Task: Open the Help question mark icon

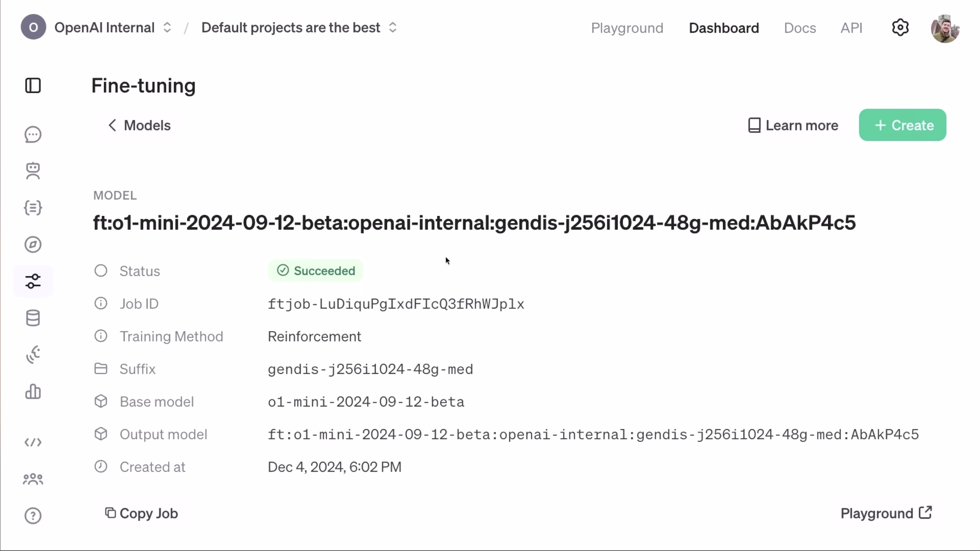Action: coord(33,516)
